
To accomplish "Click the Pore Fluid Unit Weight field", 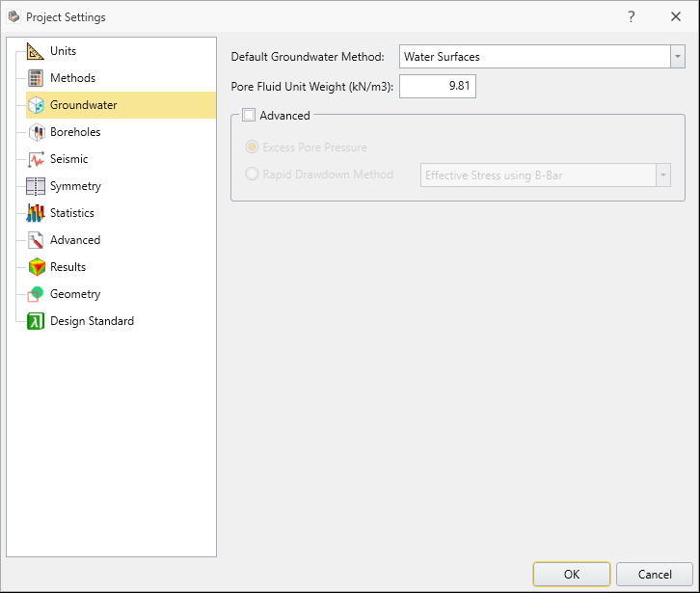I will click(438, 86).
